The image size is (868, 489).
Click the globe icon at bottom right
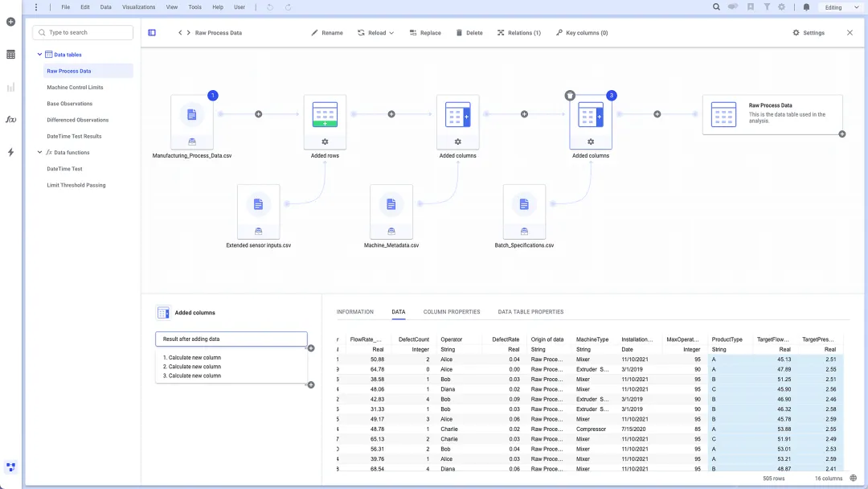(x=853, y=478)
